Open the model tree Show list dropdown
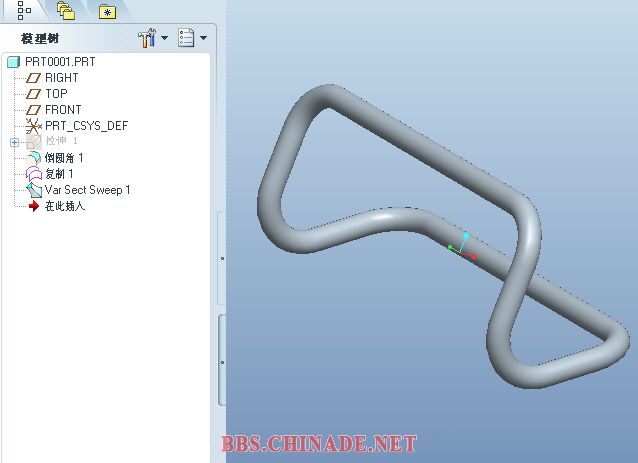This screenshot has height=463, width=638. click(x=191, y=38)
